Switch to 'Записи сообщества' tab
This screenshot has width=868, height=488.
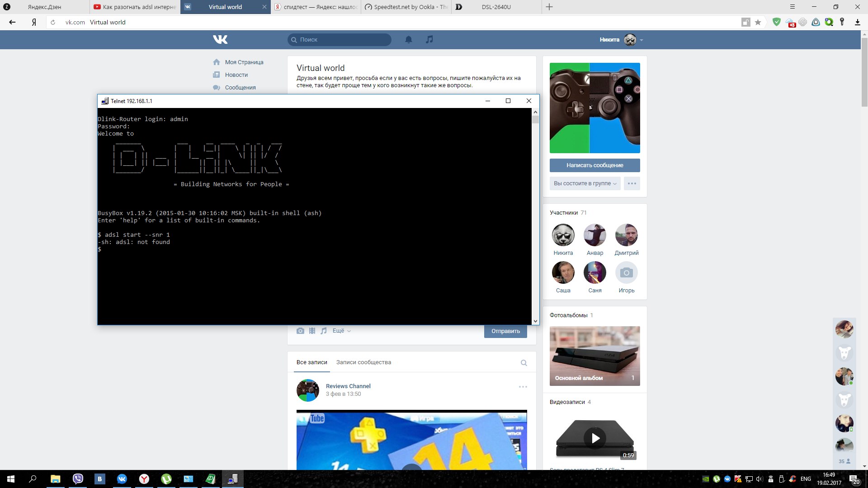tap(363, 362)
